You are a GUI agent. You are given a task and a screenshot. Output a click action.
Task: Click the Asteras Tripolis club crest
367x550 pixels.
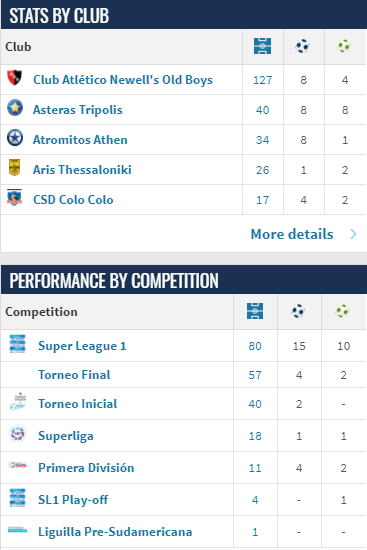(x=15, y=108)
